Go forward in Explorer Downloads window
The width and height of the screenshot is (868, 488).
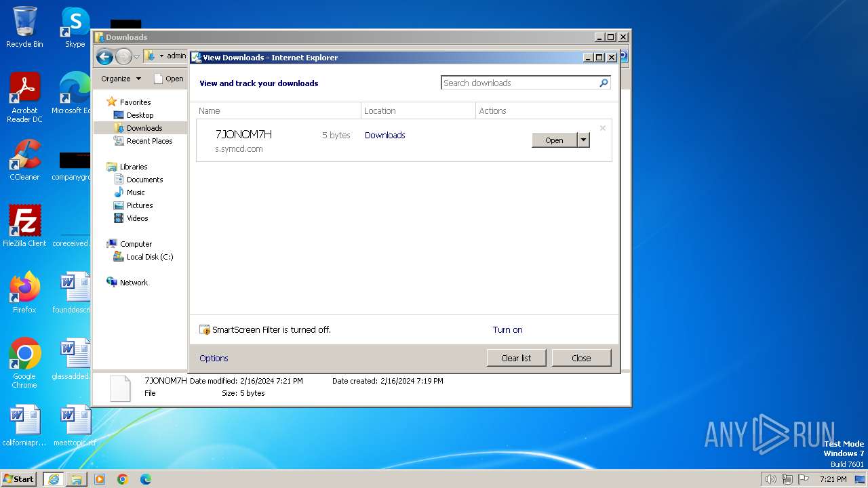[x=123, y=56]
